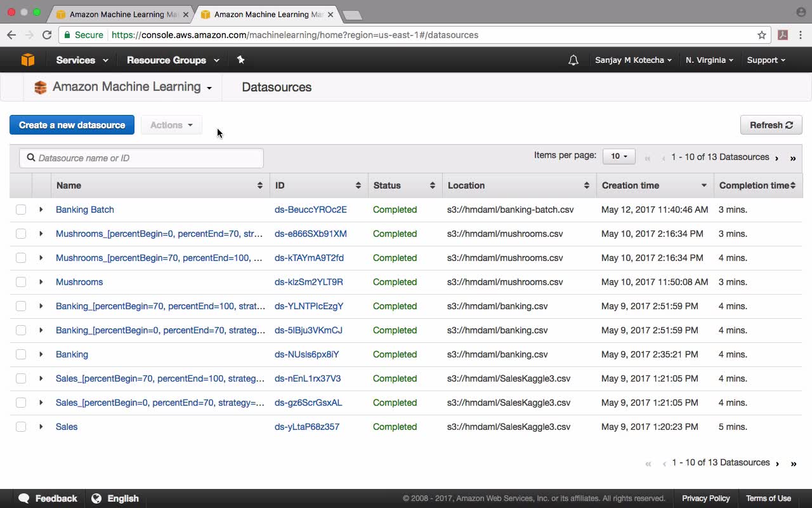
Task: Go to next page using bottom pagination arrow
Action: (777, 464)
